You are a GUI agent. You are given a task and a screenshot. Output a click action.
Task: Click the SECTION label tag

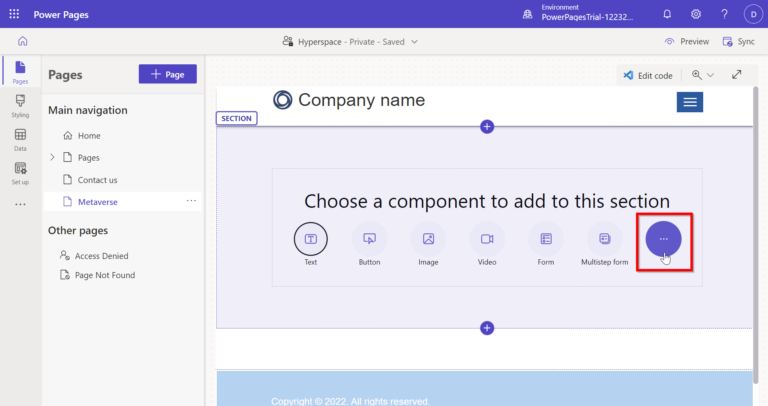click(x=237, y=119)
